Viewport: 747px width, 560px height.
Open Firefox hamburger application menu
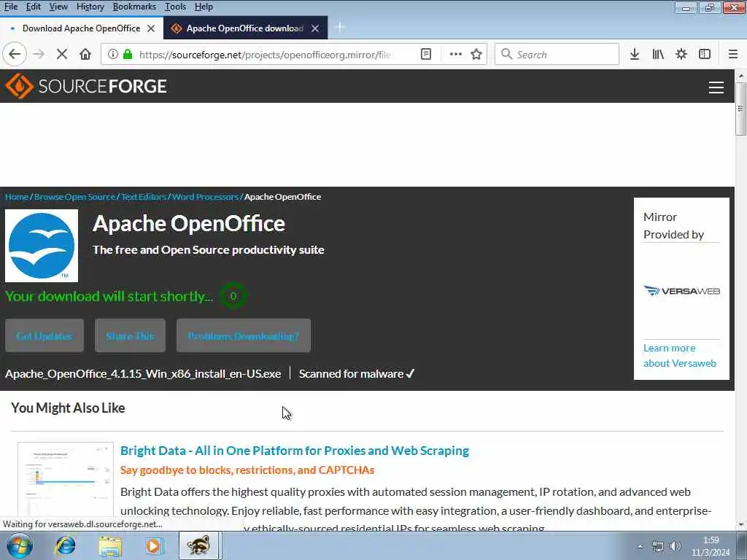click(733, 54)
